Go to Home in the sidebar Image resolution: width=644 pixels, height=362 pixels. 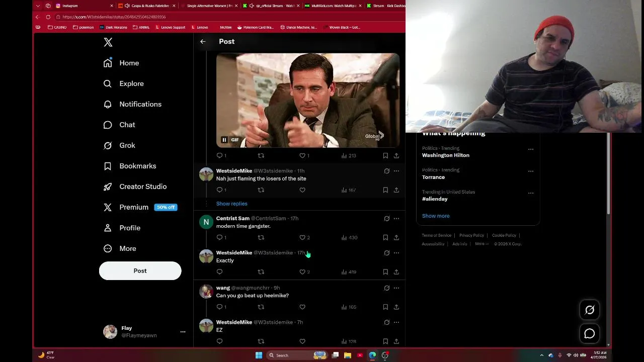click(121, 63)
